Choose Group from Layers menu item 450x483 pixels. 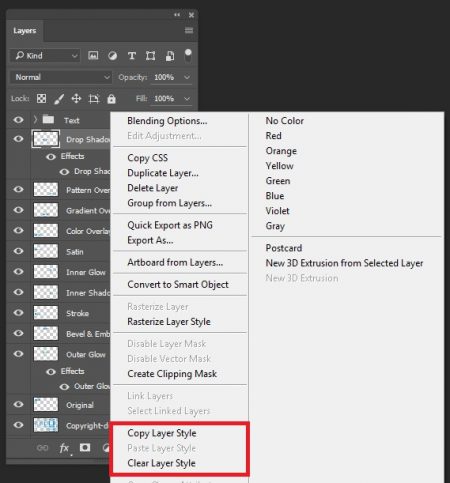pyautogui.click(x=170, y=203)
